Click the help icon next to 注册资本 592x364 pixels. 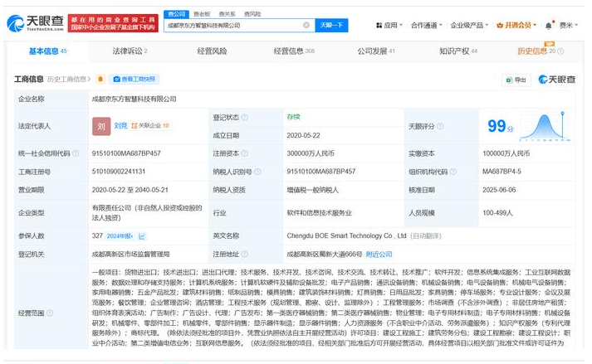tap(245, 153)
